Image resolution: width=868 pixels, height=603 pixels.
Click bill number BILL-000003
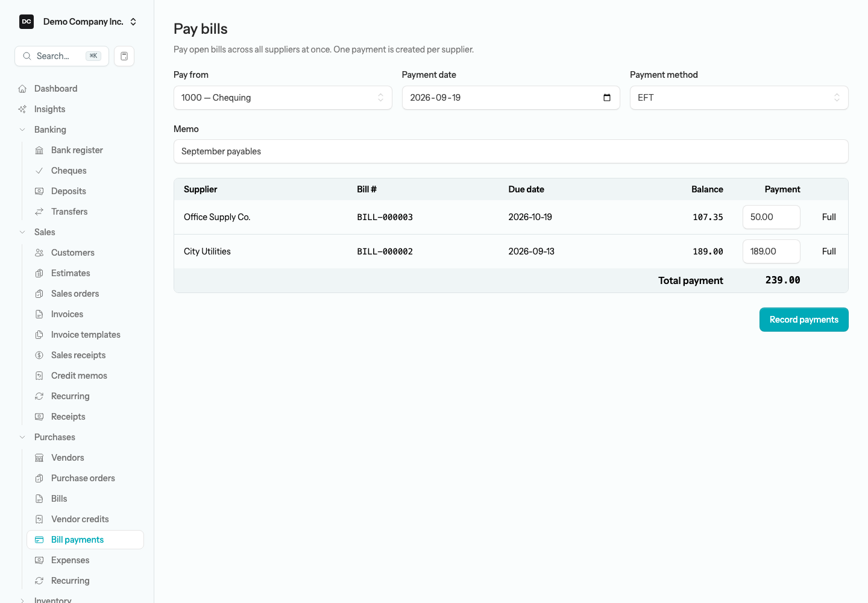pos(385,217)
